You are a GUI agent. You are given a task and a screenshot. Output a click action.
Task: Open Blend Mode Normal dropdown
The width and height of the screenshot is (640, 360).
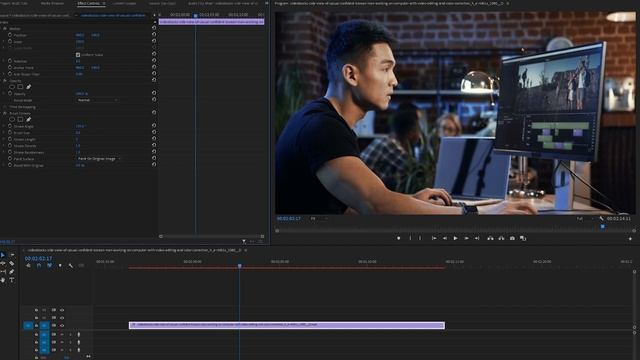click(x=97, y=100)
